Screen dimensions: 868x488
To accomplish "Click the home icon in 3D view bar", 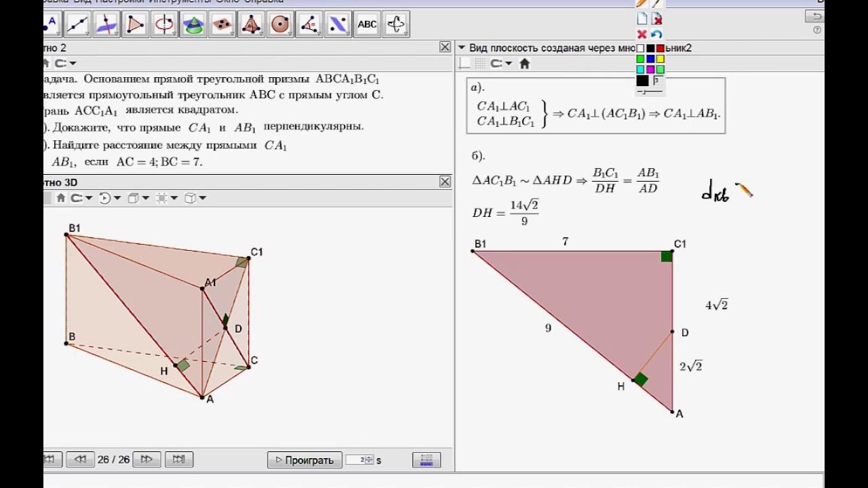I will coord(61,198).
